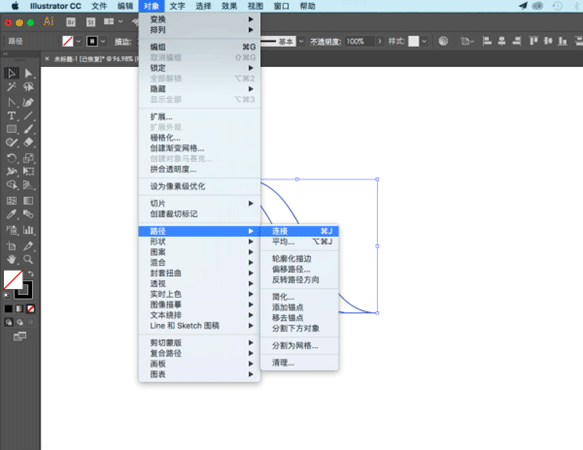
Task: Pick the Magic Wand tool
Action: click(12, 87)
